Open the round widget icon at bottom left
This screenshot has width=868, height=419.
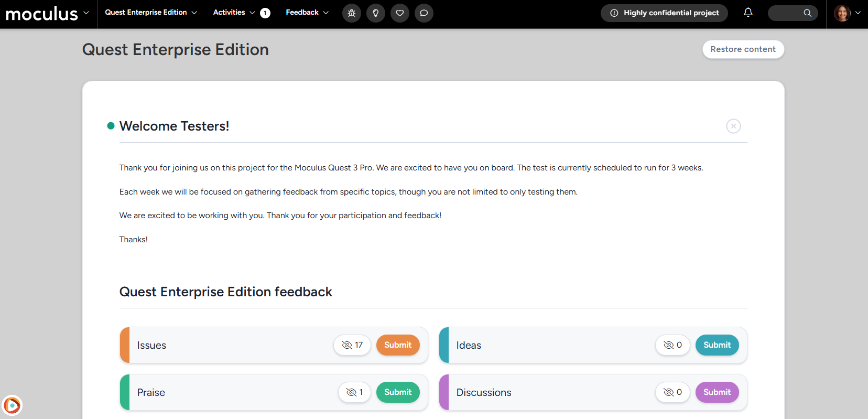12,405
